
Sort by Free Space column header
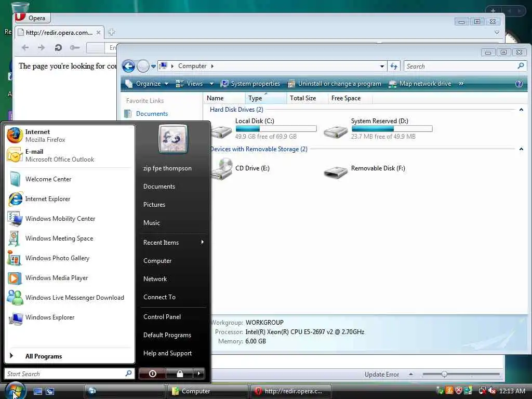(x=350, y=98)
